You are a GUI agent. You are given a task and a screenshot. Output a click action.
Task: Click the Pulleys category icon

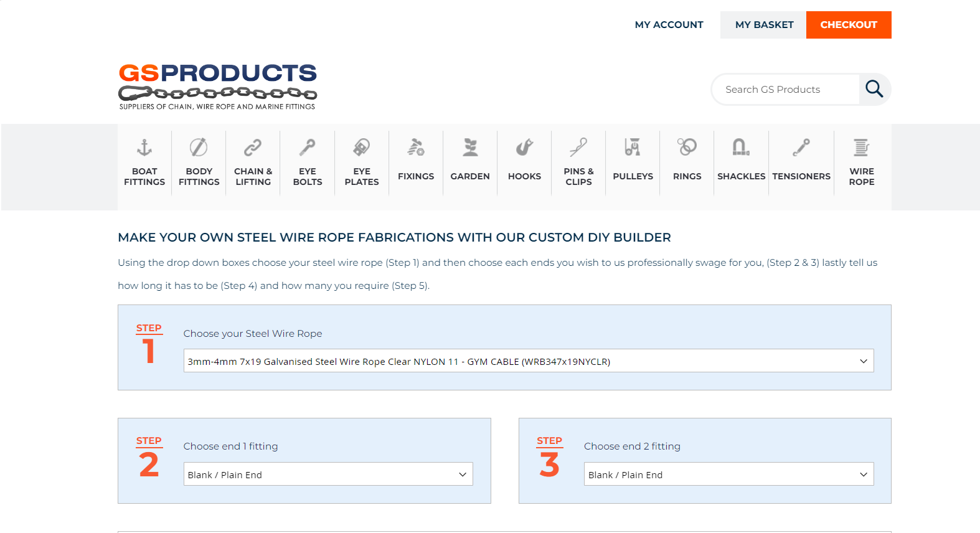(633, 148)
